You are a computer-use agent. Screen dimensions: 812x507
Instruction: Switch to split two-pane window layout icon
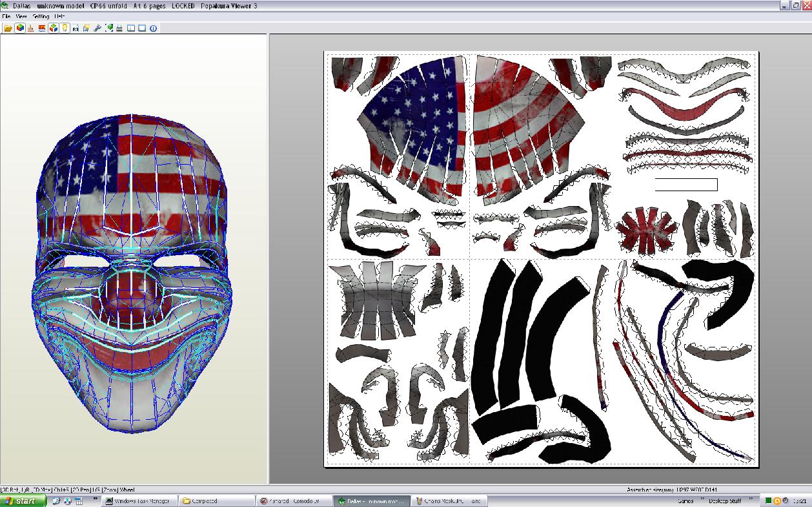pyautogui.click(x=130, y=28)
